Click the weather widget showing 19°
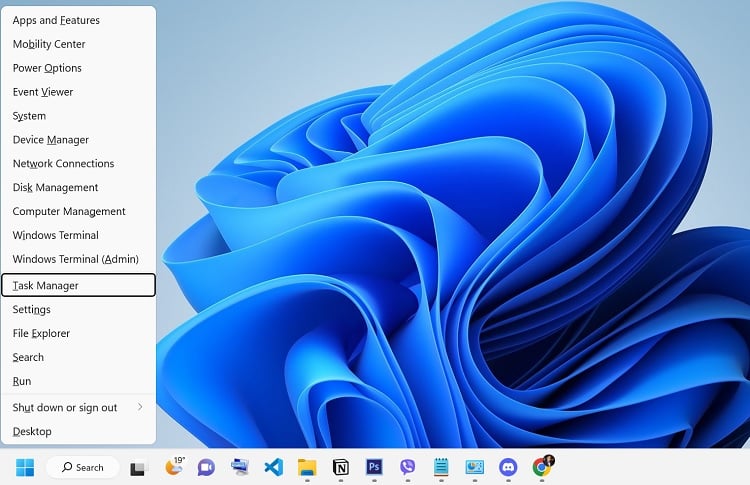This screenshot has height=485, width=750. coord(173,467)
